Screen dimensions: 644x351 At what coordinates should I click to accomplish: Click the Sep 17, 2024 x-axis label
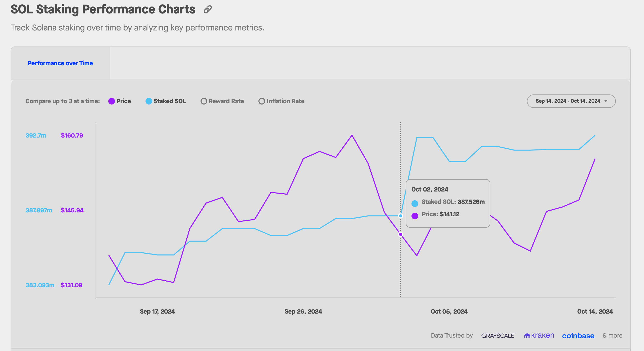tap(157, 312)
